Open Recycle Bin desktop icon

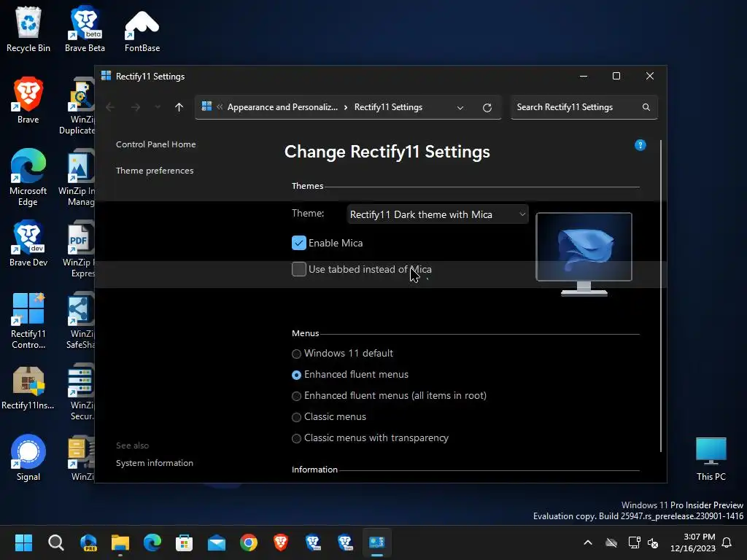(x=28, y=29)
